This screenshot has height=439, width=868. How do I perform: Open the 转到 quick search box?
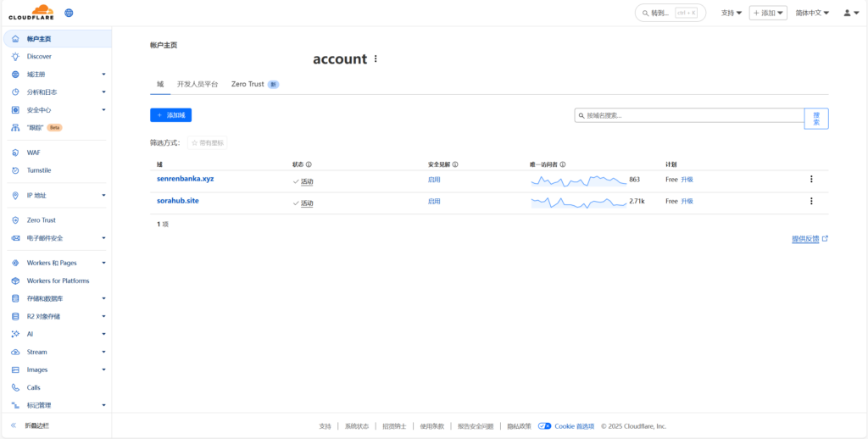tap(670, 13)
